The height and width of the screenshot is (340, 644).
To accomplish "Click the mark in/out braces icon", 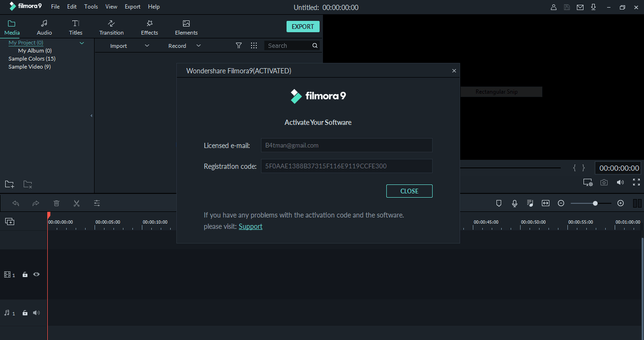I will 579,168.
